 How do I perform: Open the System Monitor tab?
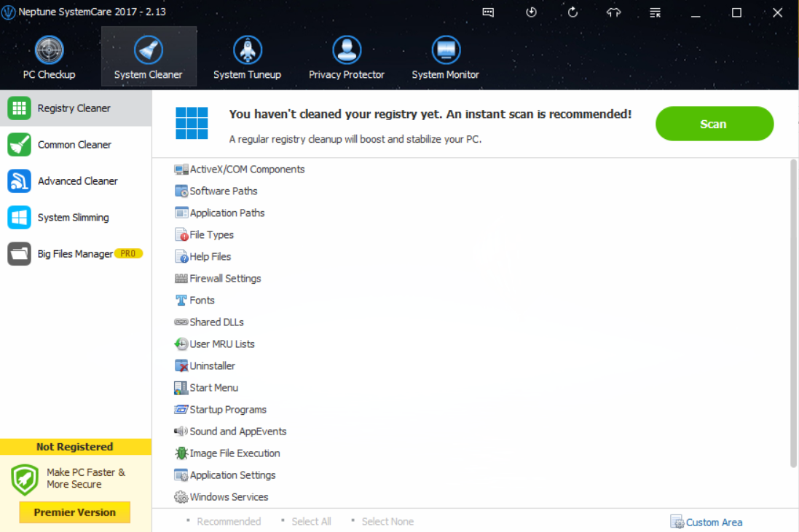pyautogui.click(x=445, y=57)
